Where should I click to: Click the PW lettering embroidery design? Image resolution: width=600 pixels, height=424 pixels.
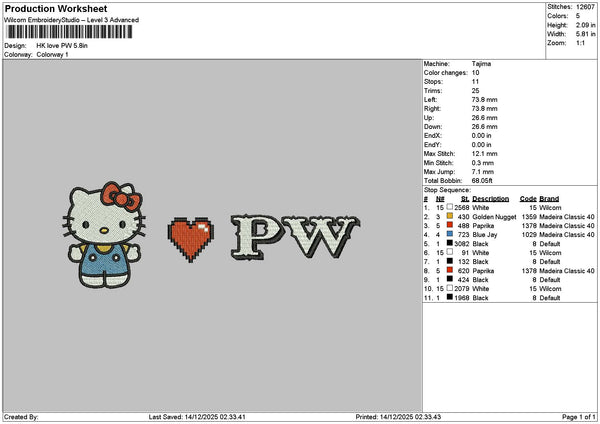pyautogui.click(x=295, y=237)
